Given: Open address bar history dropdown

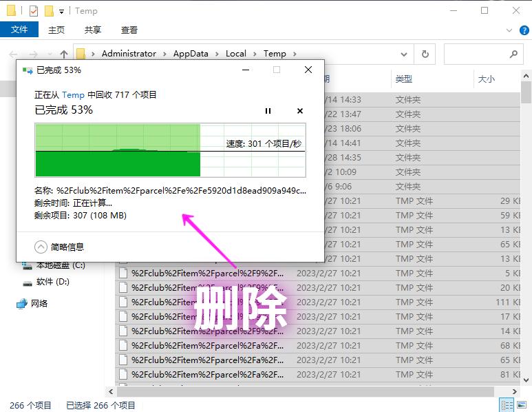Looking at the screenshot, I should [404, 54].
